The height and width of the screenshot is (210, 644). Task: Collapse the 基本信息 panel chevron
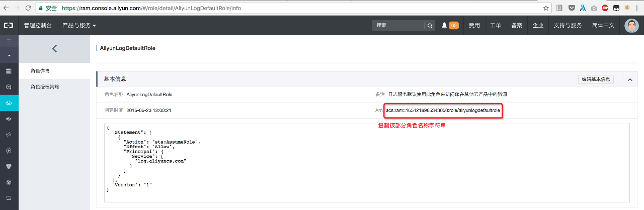pos(629,80)
